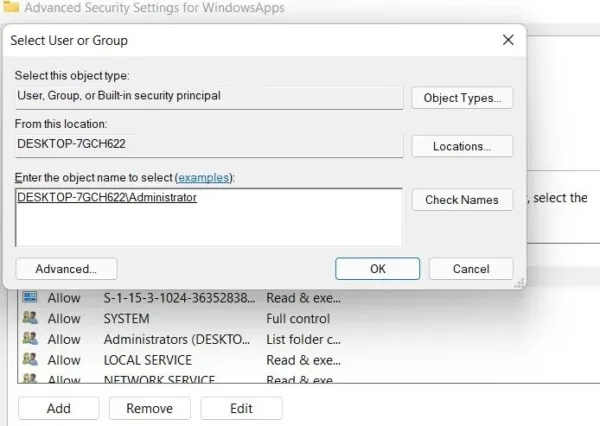
Task: Cancel the Select User or Group dialog
Action: (471, 269)
